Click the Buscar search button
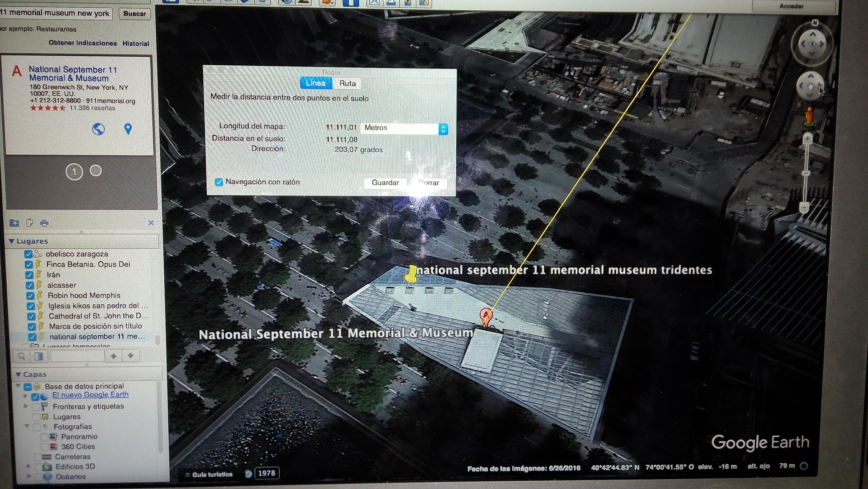 coord(134,14)
